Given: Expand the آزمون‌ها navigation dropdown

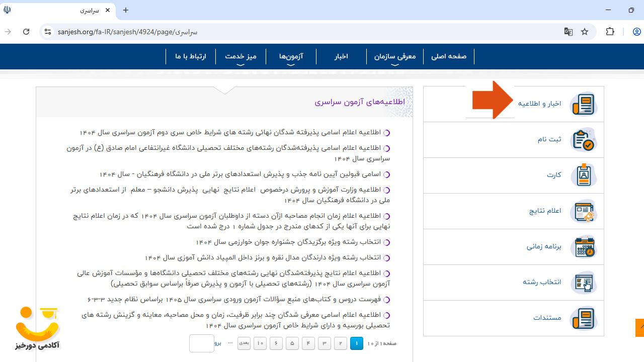Looking at the screenshot, I should tap(291, 57).
